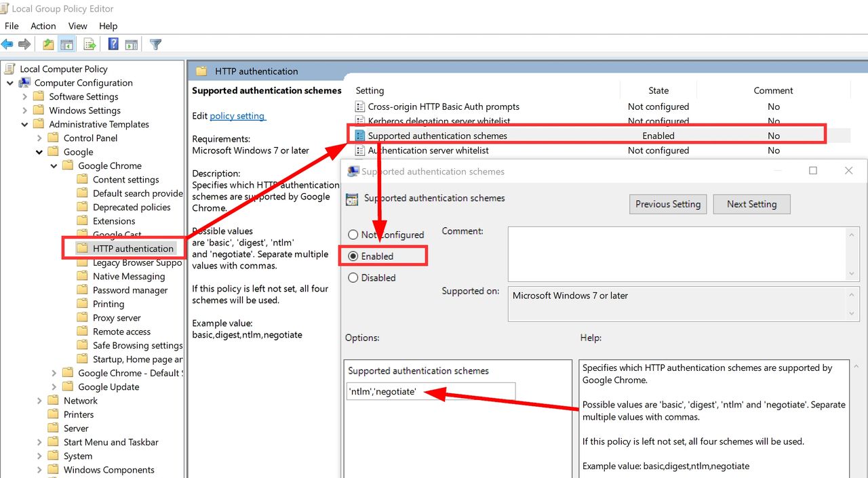Click the Up One Level folder icon
Screen dimensions: 868x478
pos(48,45)
